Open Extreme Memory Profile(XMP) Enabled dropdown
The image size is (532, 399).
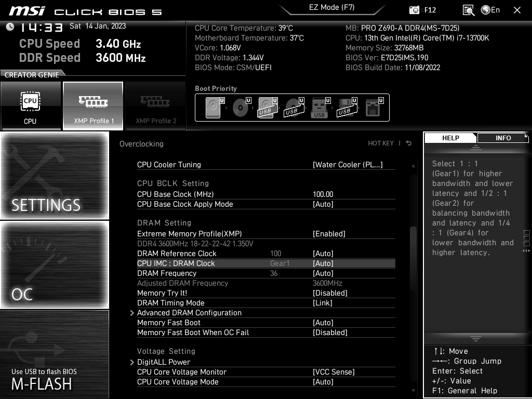click(x=329, y=234)
